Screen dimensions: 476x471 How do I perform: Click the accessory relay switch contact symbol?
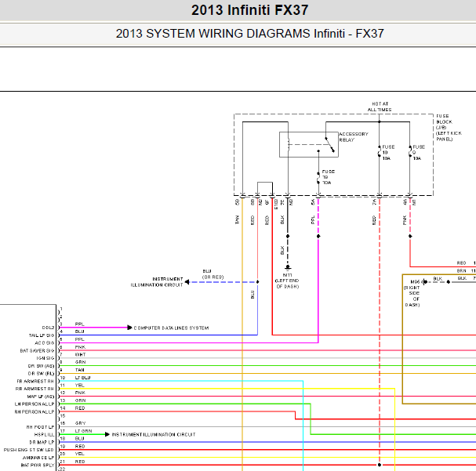(x=329, y=145)
